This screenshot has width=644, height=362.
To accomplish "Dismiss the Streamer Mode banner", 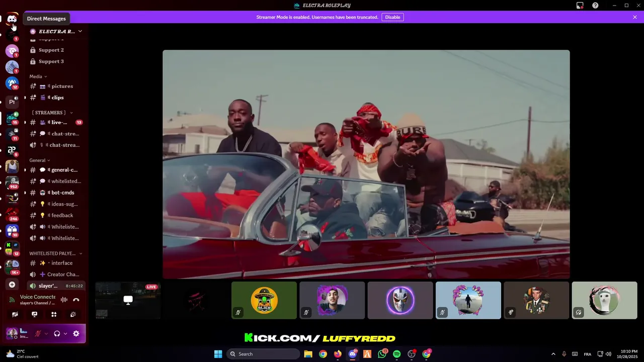I will 635,17.
